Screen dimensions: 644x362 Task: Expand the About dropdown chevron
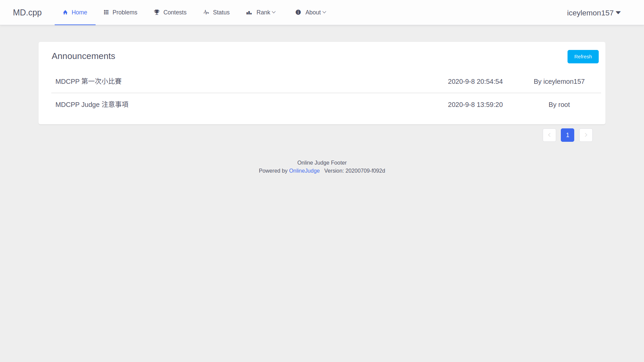324,12
